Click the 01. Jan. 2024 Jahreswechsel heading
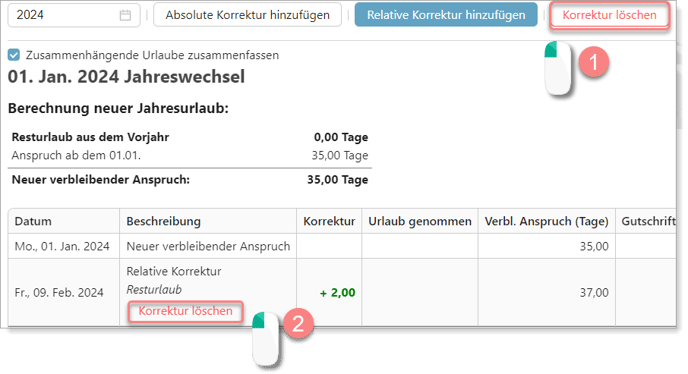The image size is (688, 374). click(x=126, y=77)
